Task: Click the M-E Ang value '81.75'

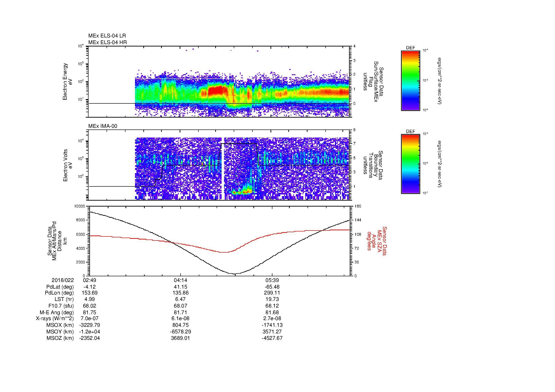Action: [x=89, y=312]
